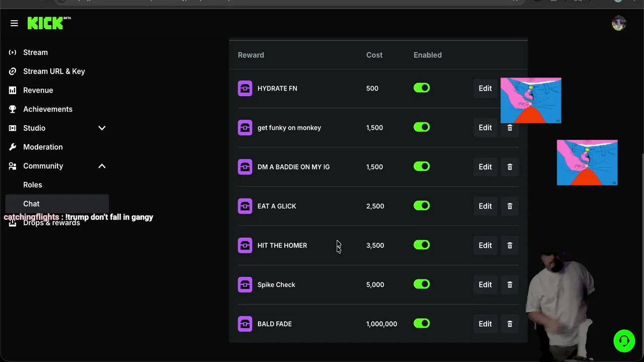644x362 pixels.
Task: Expand the Studio sidebar section
Action: pyautogui.click(x=102, y=128)
